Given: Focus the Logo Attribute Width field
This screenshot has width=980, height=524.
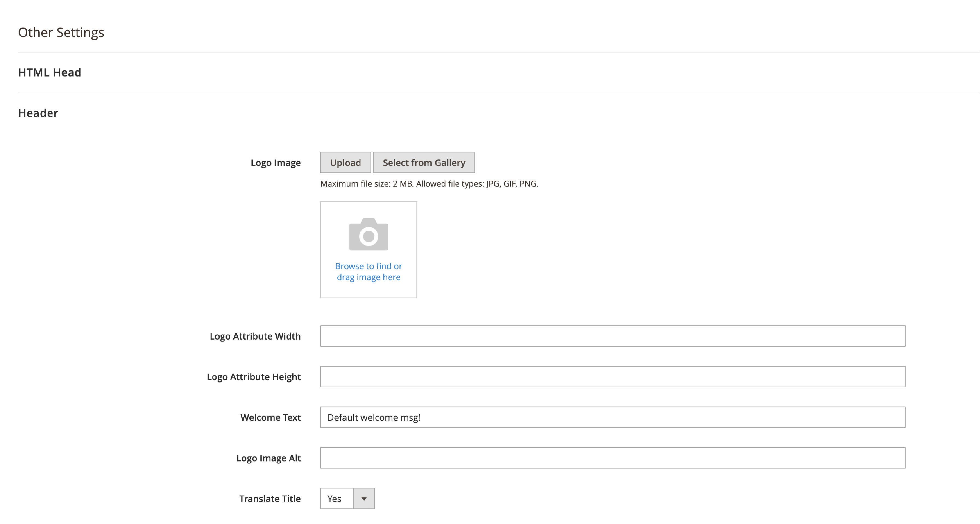Looking at the screenshot, I should tap(612, 336).
